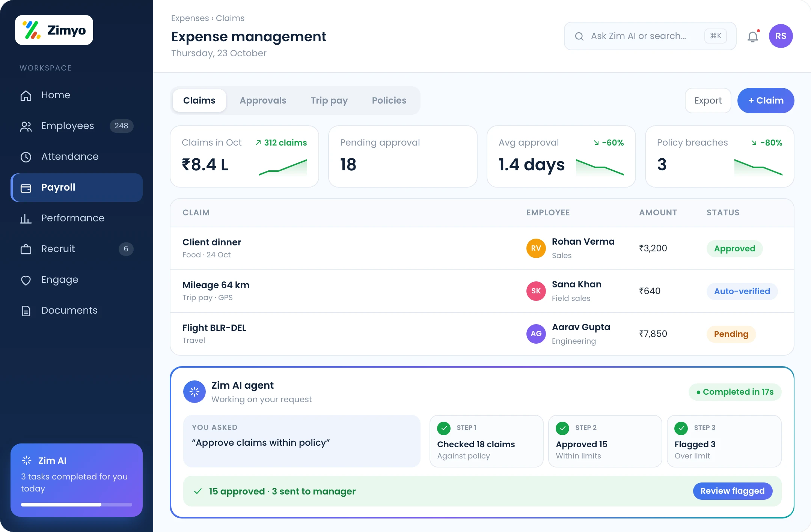The width and height of the screenshot is (811, 532).
Task: Click Sana Khan's SK avatar
Action: pyautogui.click(x=536, y=291)
